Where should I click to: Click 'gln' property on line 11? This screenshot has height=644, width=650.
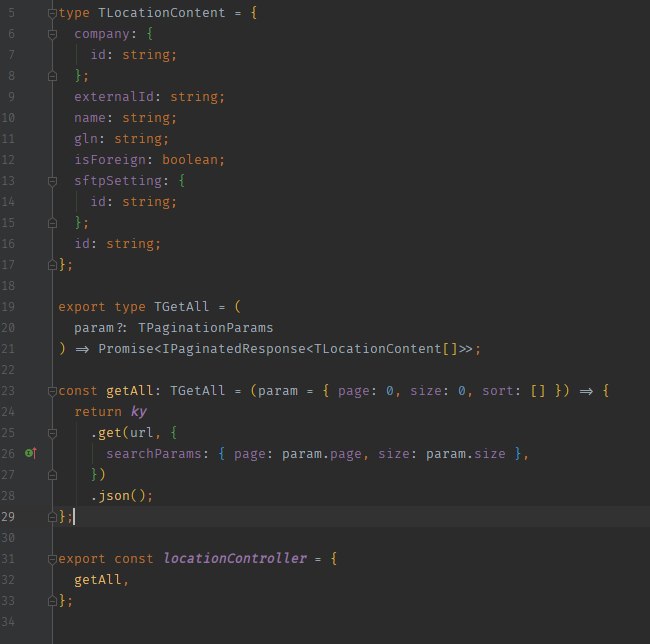coord(86,139)
